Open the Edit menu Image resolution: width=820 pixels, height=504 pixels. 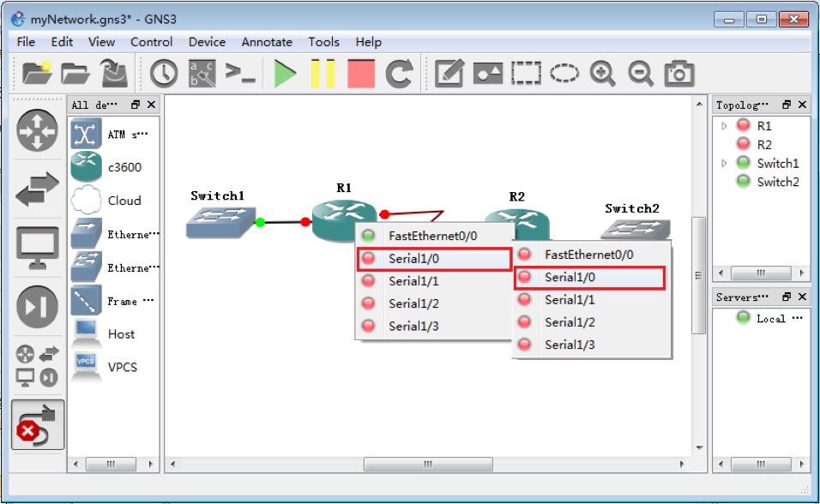[62, 42]
